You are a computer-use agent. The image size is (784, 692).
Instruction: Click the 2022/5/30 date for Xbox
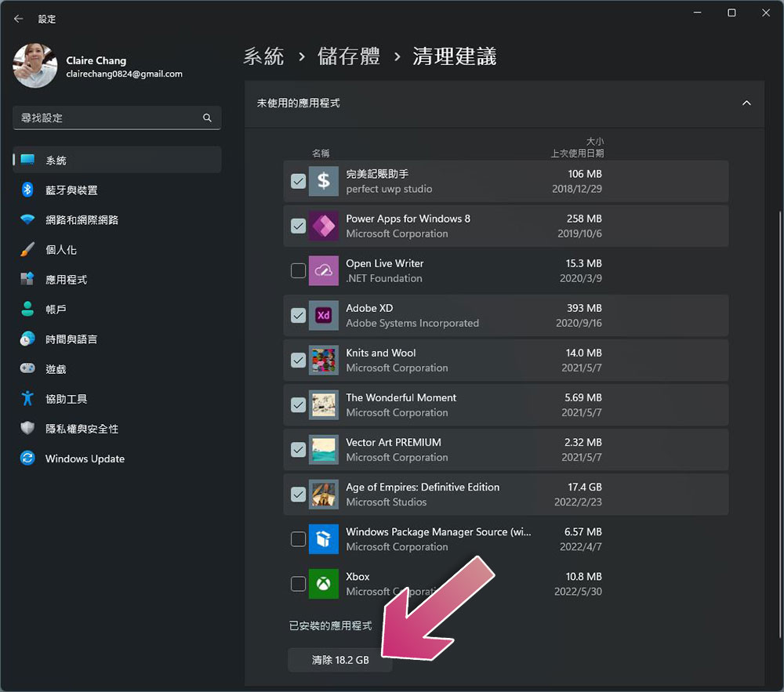point(578,592)
